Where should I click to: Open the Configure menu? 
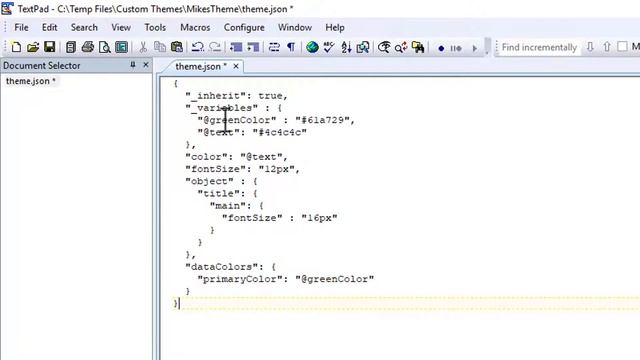(x=244, y=27)
